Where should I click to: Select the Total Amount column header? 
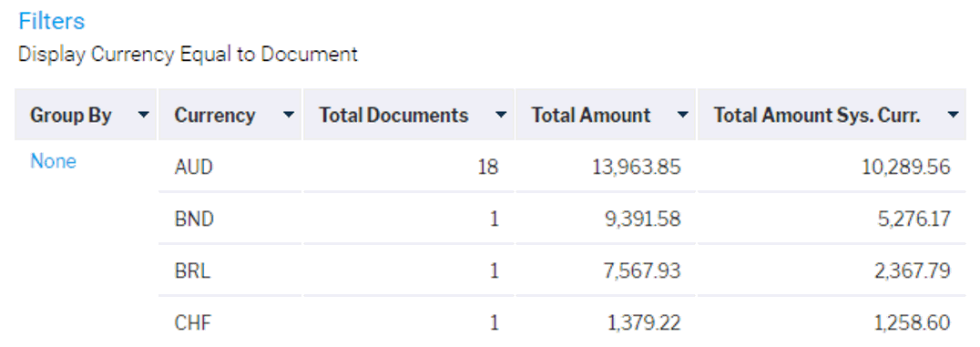coord(606,115)
